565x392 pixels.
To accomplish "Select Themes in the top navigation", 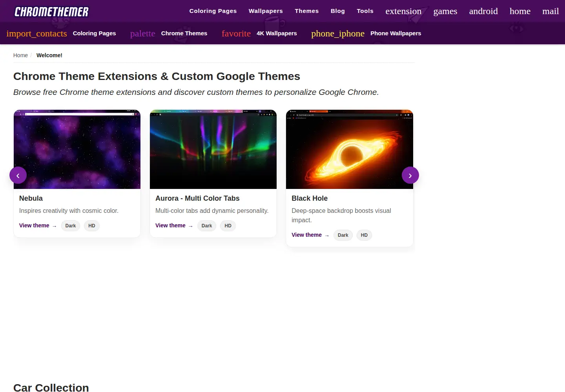I will point(307,11).
